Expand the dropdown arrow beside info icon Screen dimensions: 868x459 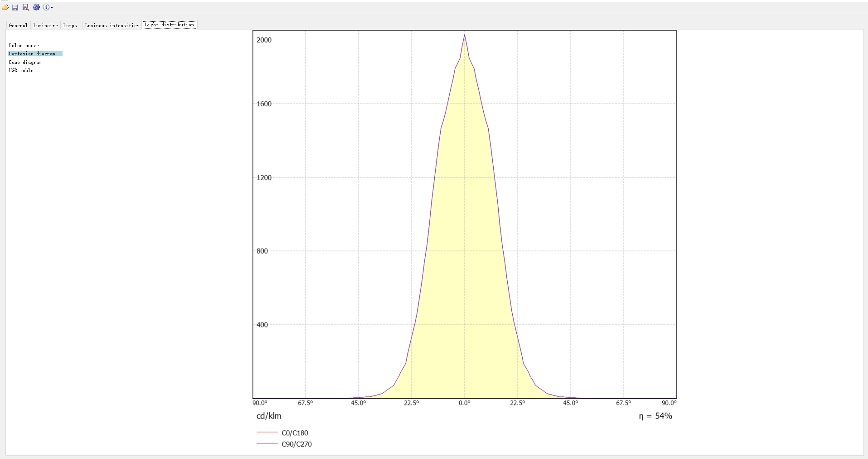click(52, 8)
